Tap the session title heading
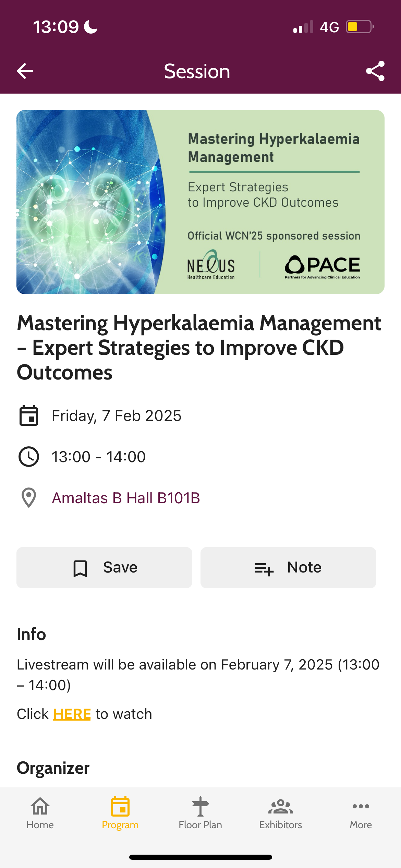The height and width of the screenshot is (868, 401). [x=199, y=348]
